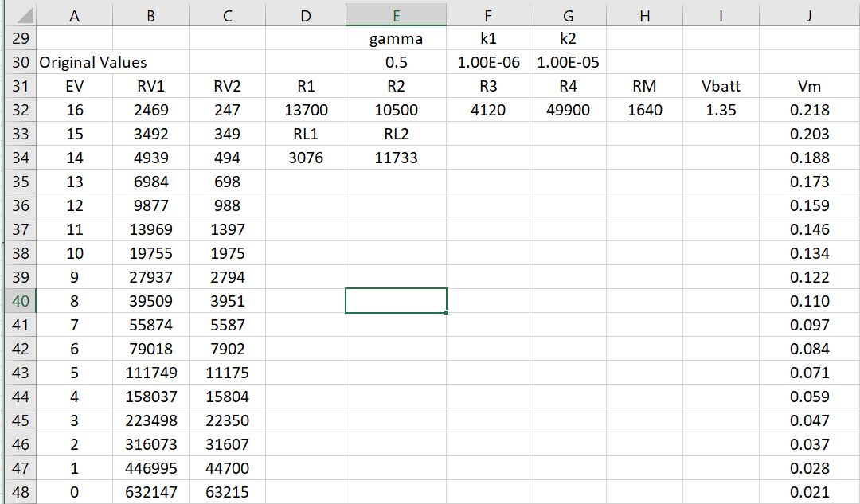
Task: Click the 'RL2' label cell
Action: [396, 134]
